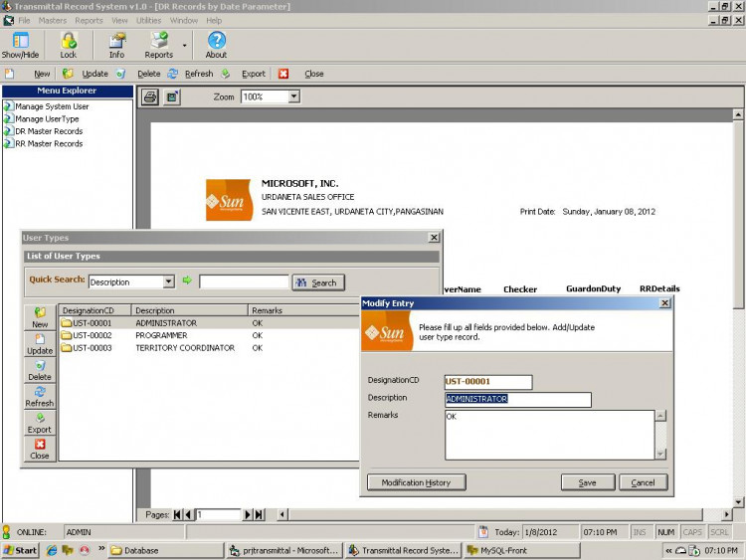Expand the Reports dropdown arrow in toolbar
Image resolution: width=746 pixels, height=560 pixels.
pyautogui.click(x=185, y=46)
